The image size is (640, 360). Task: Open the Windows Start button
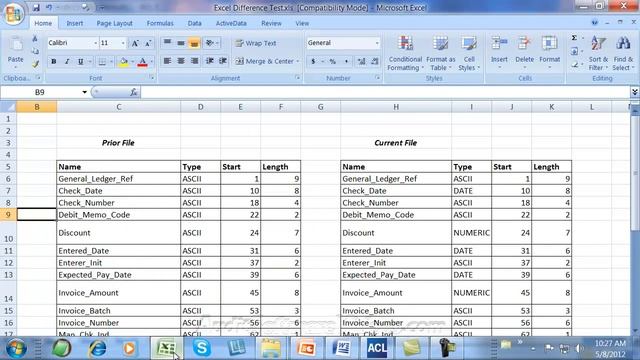(x=16, y=348)
